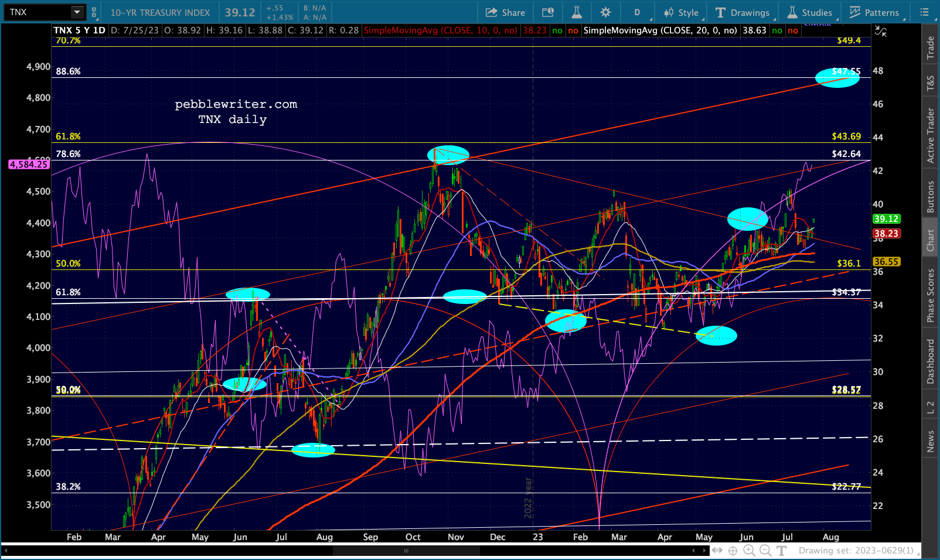Click the symbol info card icon
940x560 pixels.
point(548,12)
